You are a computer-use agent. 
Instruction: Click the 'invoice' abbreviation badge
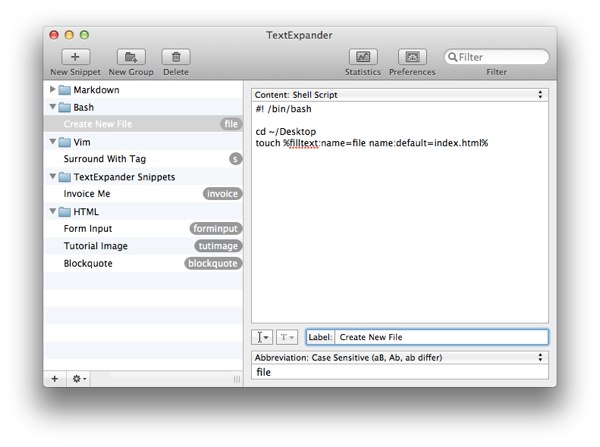(222, 194)
